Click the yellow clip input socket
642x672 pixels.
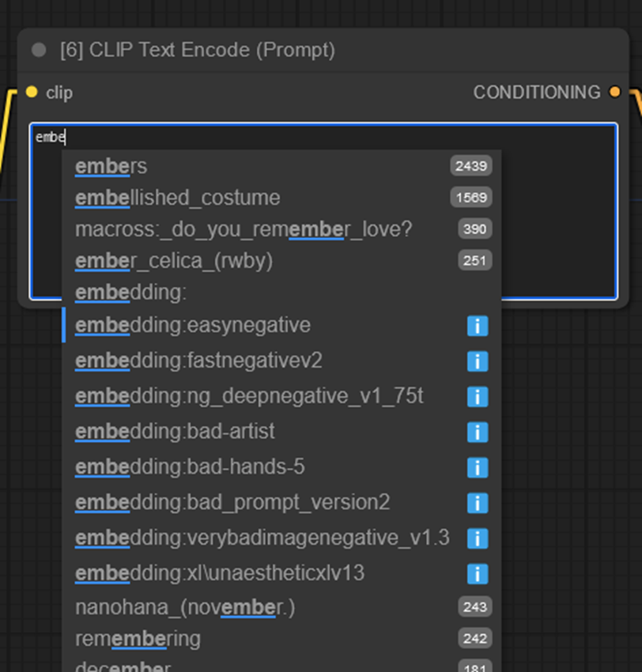click(x=32, y=92)
